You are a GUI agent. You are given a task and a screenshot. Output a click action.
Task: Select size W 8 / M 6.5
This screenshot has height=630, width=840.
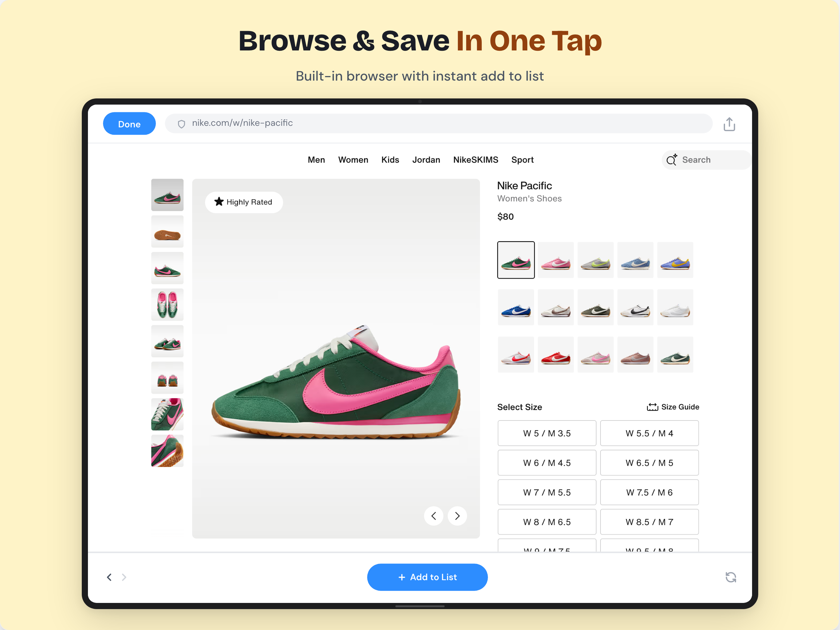[547, 522]
